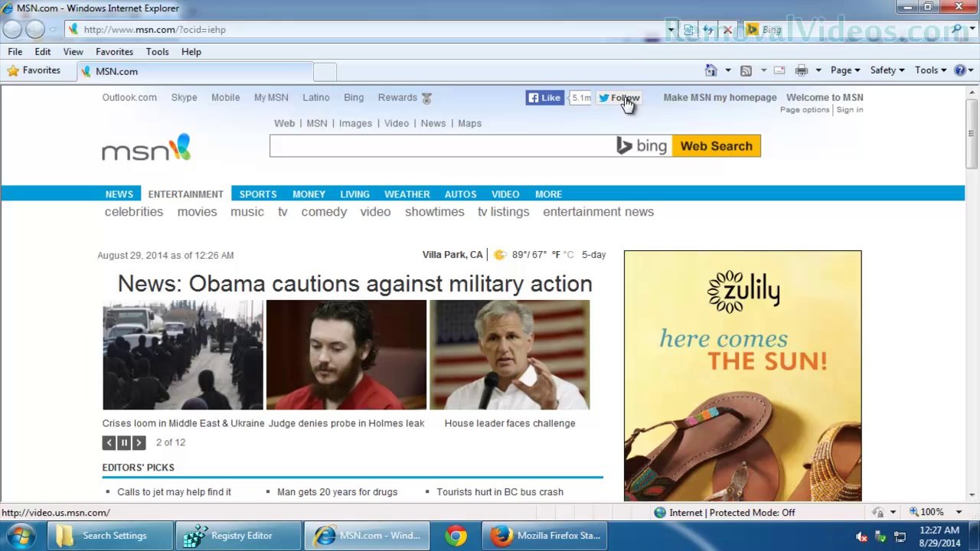Select the MSN.com browser tab
This screenshot has width=980, height=551.
(x=195, y=71)
